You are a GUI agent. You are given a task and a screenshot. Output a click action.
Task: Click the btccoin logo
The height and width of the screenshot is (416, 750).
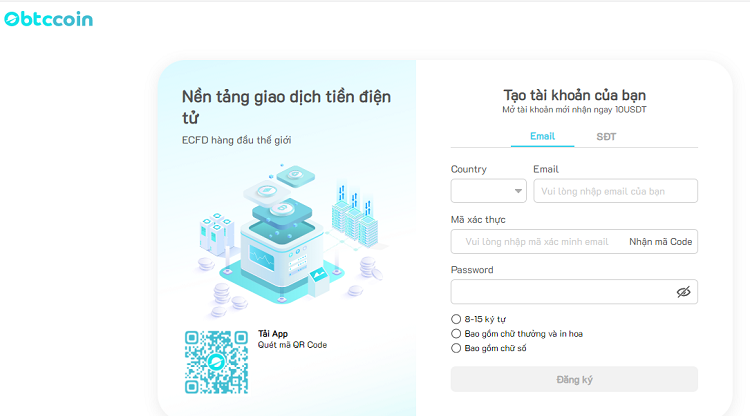tap(48, 18)
